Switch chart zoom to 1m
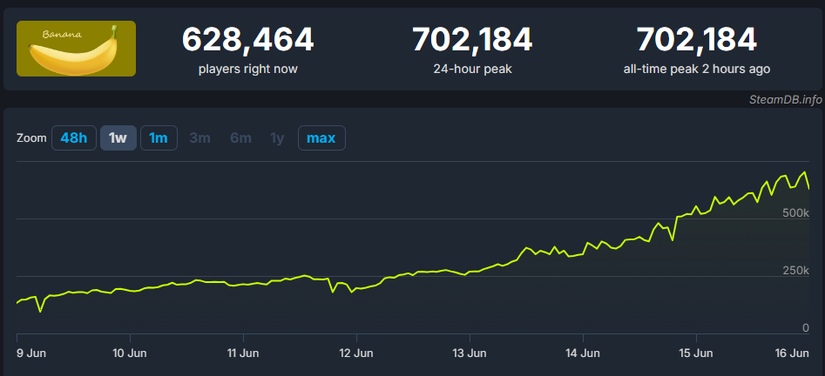Image resolution: width=825 pixels, height=376 pixels. (x=158, y=138)
